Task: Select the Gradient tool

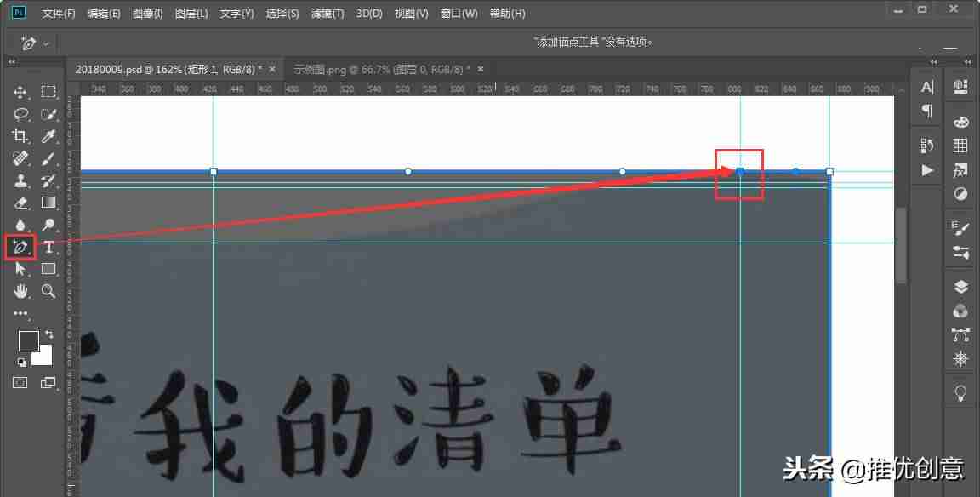Action: (48, 203)
